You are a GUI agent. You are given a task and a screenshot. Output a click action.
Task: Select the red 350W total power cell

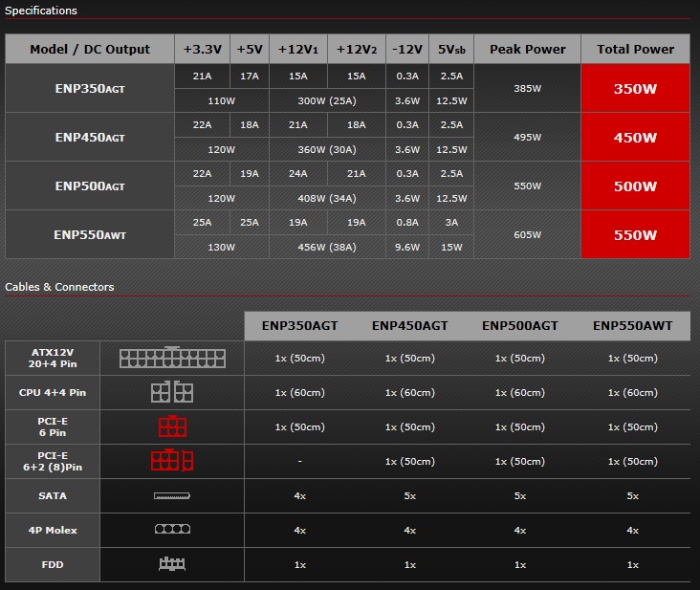pos(635,88)
